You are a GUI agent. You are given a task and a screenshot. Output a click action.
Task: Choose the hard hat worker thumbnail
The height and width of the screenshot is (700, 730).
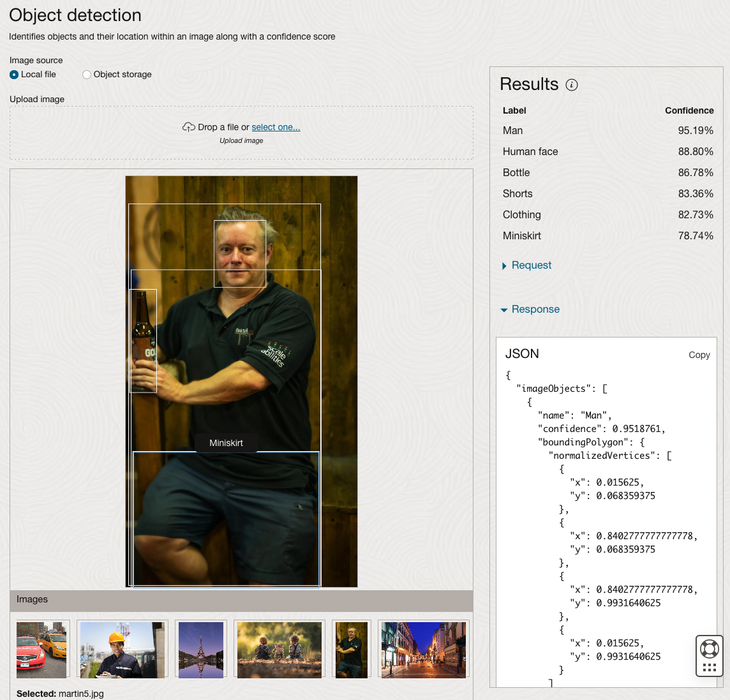click(122, 650)
